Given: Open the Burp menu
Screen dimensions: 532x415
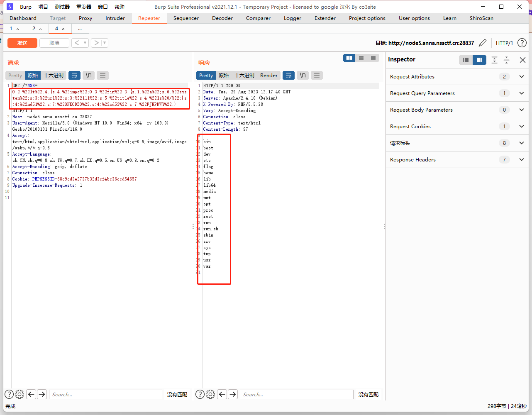Looking at the screenshot, I should [x=26, y=7].
